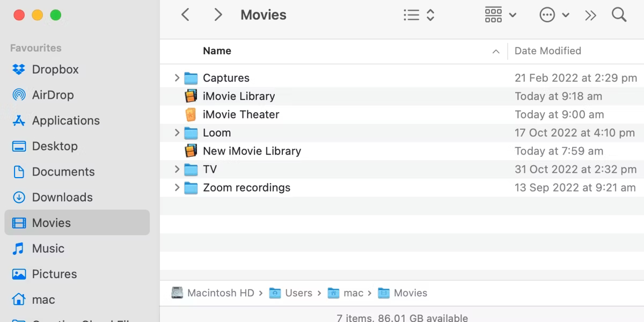This screenshot has width=644, height=322.
Task: Select the 'Zoom recordings' row name
Action: click(x=246, y=187)
